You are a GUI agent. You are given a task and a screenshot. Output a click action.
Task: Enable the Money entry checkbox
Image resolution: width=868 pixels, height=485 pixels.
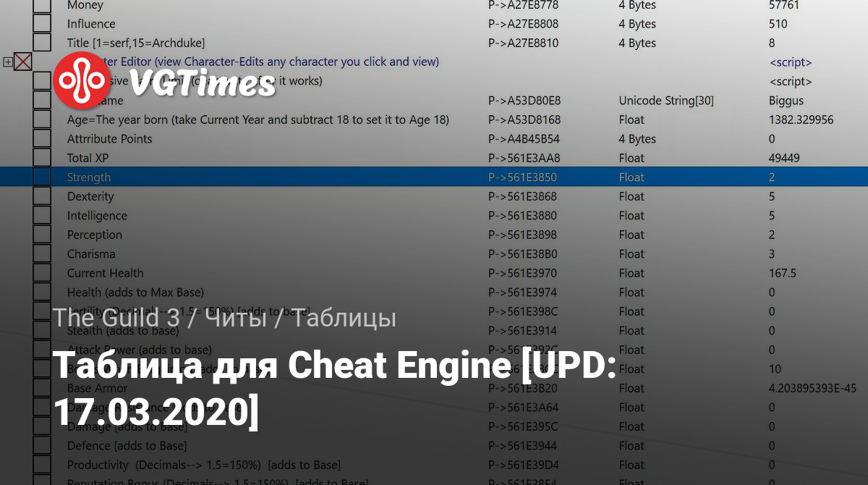[42, 5]
